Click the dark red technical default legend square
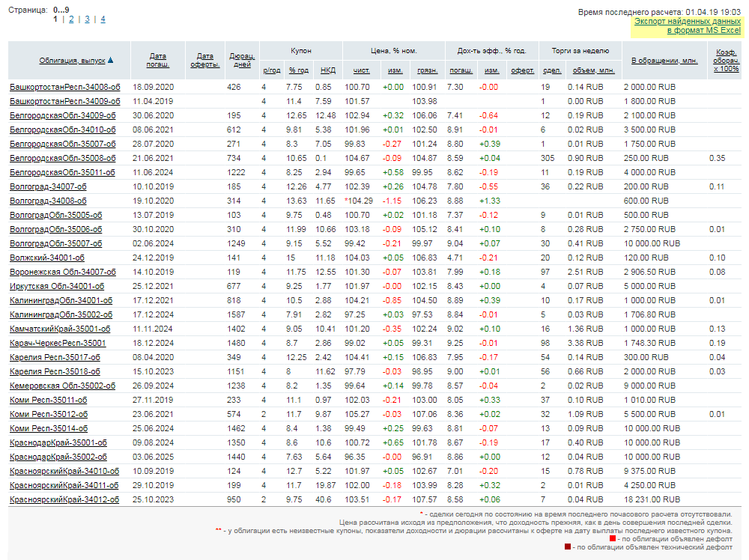Viewport: 749px width, 560px height. click(x=568, y=548)
